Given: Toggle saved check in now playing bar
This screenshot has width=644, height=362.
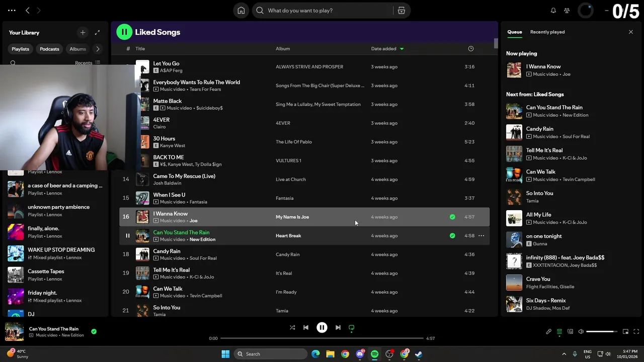Looking at the screenshot, I should tap(94, 332).
